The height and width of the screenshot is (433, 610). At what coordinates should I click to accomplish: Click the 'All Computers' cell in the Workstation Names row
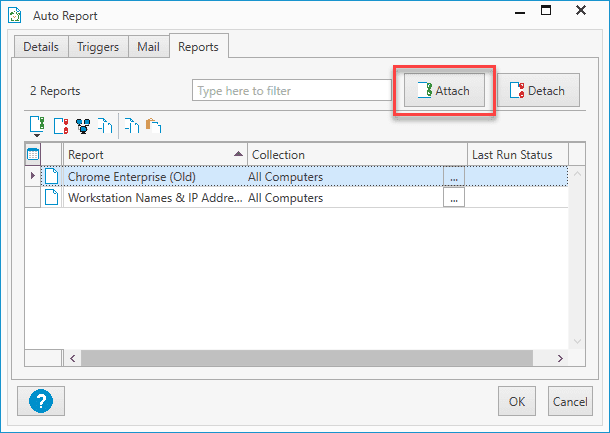[x=285, y=198]
